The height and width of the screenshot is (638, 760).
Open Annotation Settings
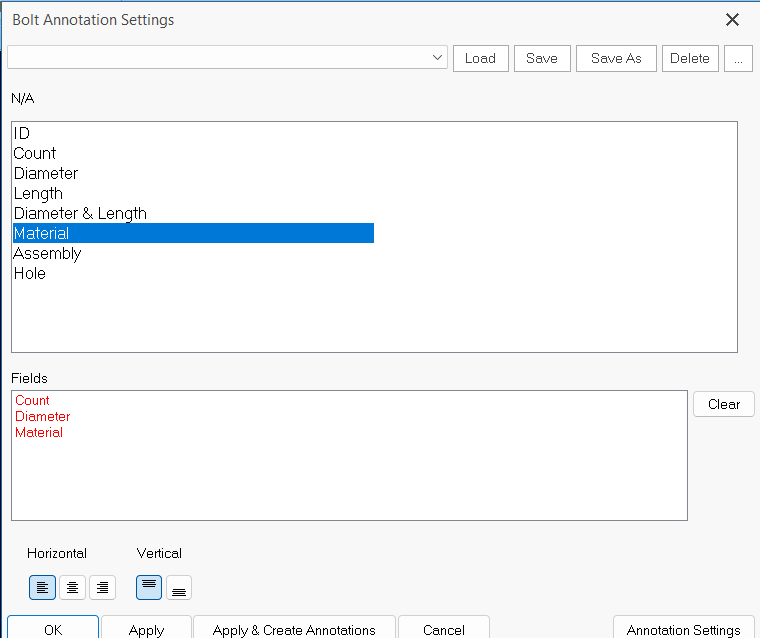point(683,629)
